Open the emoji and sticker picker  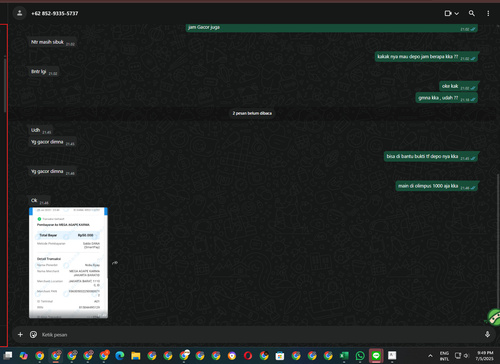(33, 334)
